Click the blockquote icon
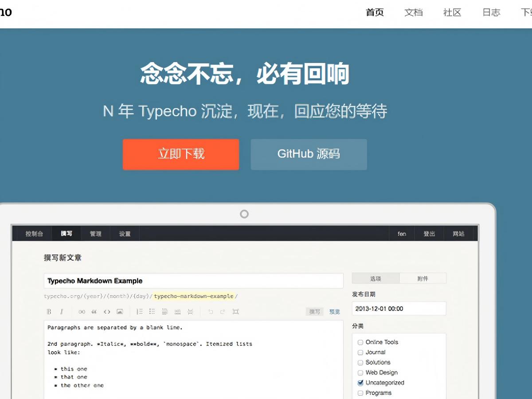The width and height of the screenshot is (532, 399). 94,312
